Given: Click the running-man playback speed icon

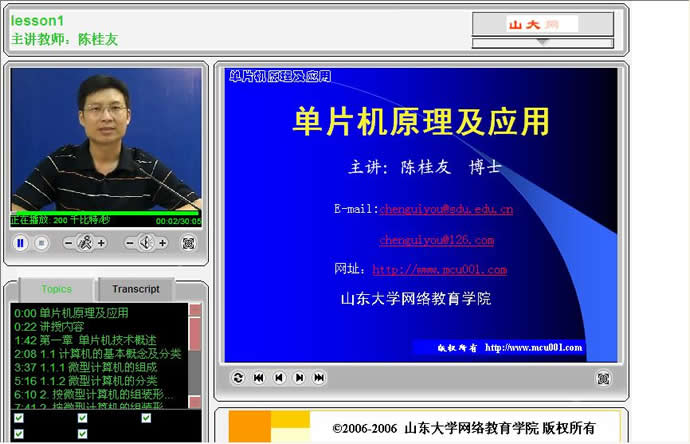Looking at the screenshot, I should (x=85, y=243).
